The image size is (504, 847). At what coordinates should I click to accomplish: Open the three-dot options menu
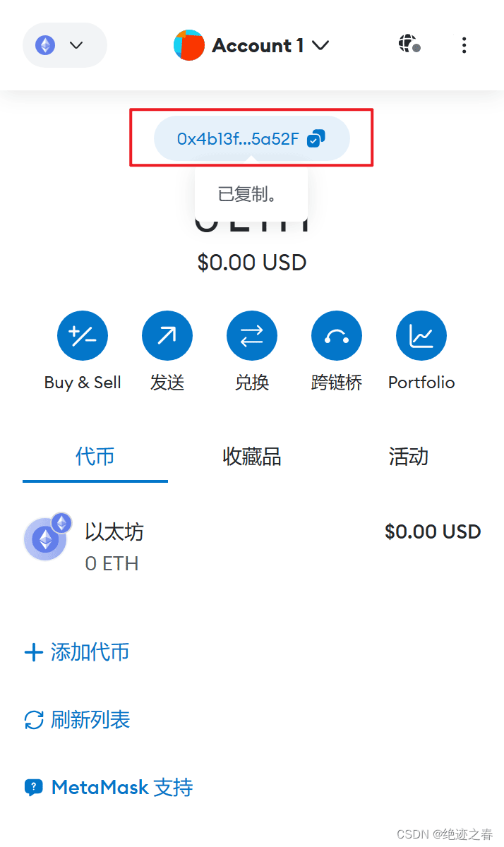click(x=464, y=45)
